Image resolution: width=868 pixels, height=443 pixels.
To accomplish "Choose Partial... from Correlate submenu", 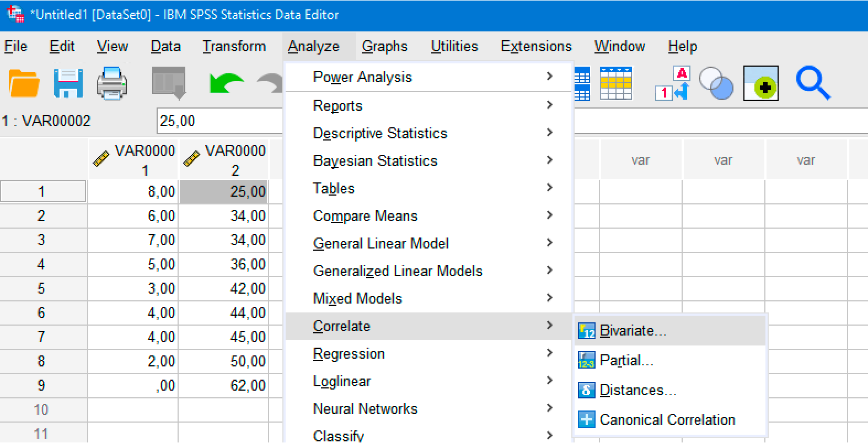I will [669, 360].
